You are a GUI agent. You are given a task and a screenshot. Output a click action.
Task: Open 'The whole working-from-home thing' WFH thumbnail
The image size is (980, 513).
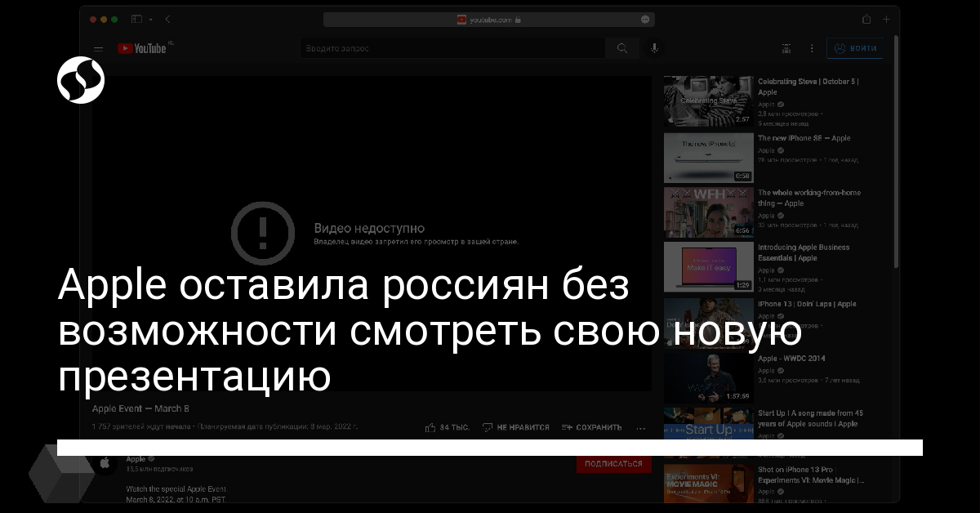click(x=708, y=212)
